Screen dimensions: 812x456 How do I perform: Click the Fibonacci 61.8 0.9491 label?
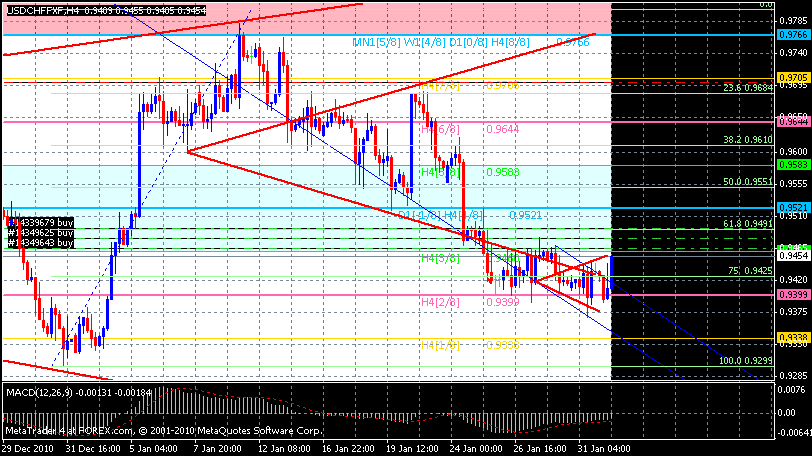tap(748, 224)
